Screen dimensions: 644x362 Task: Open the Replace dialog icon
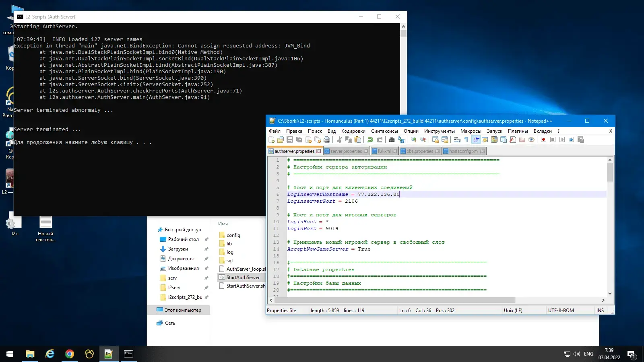401,140
